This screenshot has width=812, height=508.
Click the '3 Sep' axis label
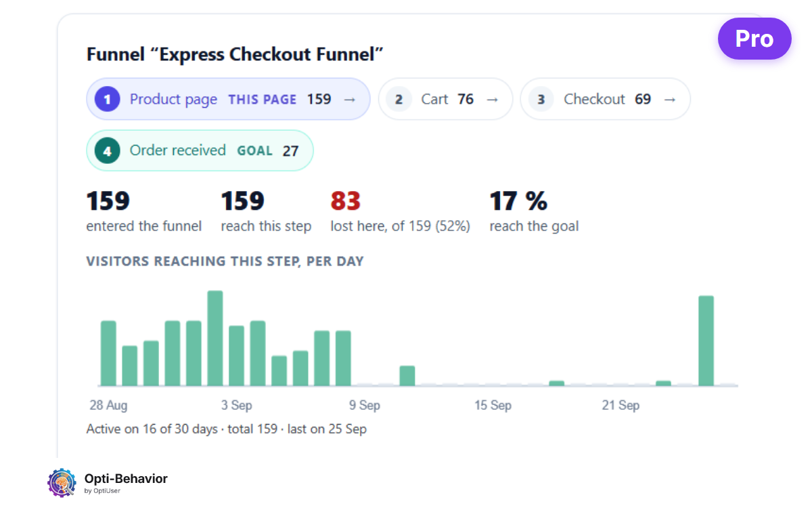[x=236, y=406]
